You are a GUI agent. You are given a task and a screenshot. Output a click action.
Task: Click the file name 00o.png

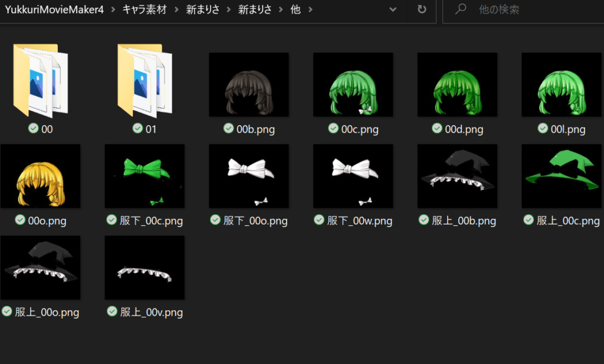47,221
